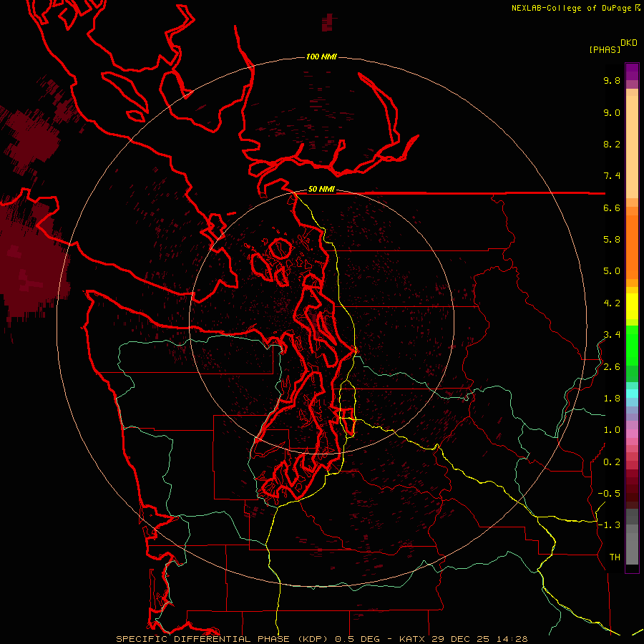The height and width of the screenshot is (644, 644).
Task: Click the 5.8 value on the color scale
Action: pyautogui.click(x=612, y=240)
